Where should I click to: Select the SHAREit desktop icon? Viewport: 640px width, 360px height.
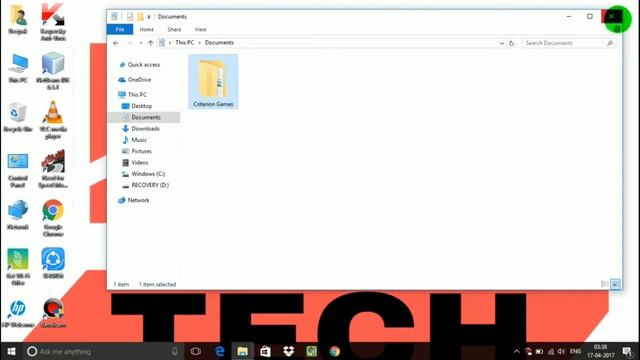pos(53,263)
